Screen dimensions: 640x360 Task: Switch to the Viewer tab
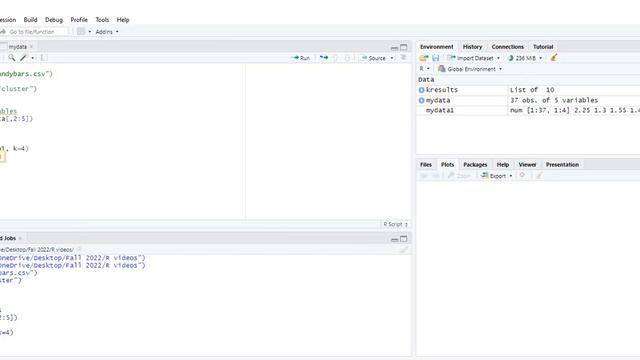[527, 164]
